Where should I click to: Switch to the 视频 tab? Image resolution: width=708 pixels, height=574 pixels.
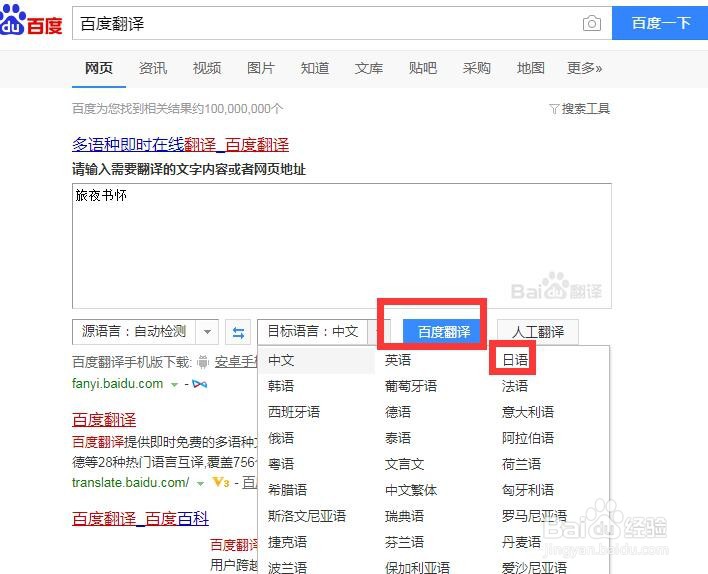coord(207,68)
